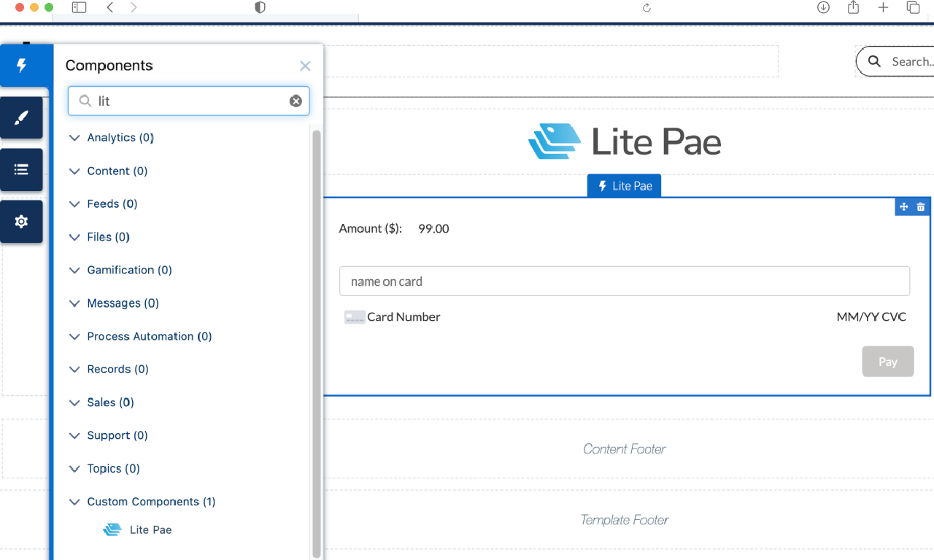The height and width of the screenshot is (560, 934).
Task: Click the Pay button
Action: pos(887,362)
